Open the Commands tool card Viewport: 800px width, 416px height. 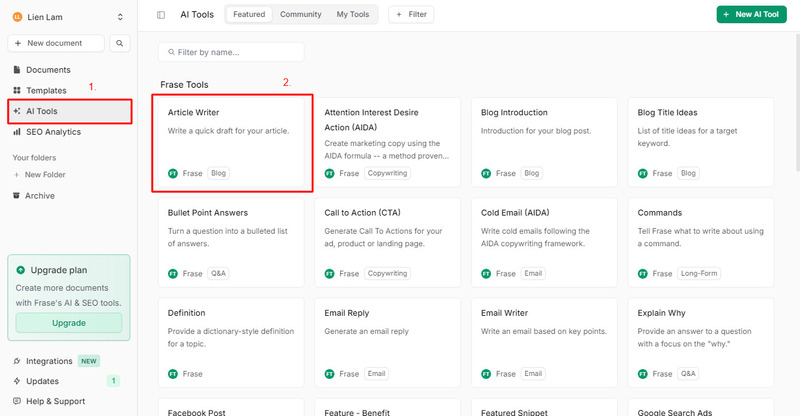pyautogui.click(x=701, y=242)
